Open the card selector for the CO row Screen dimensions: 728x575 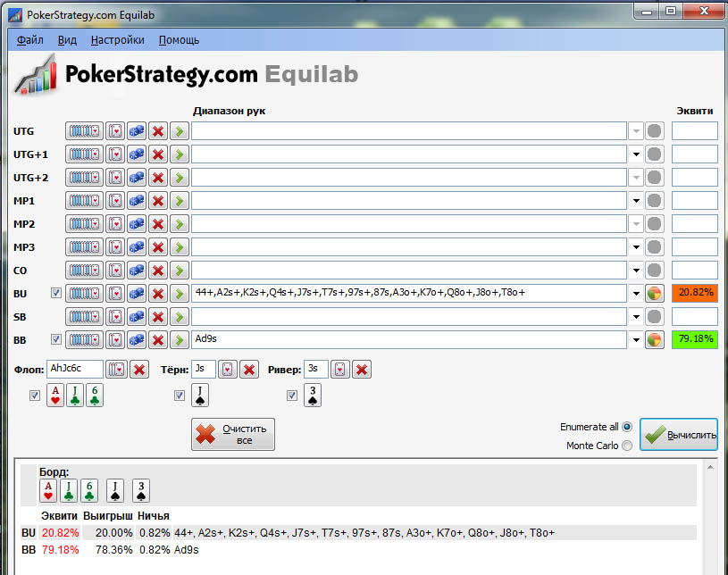click(115, 271)
